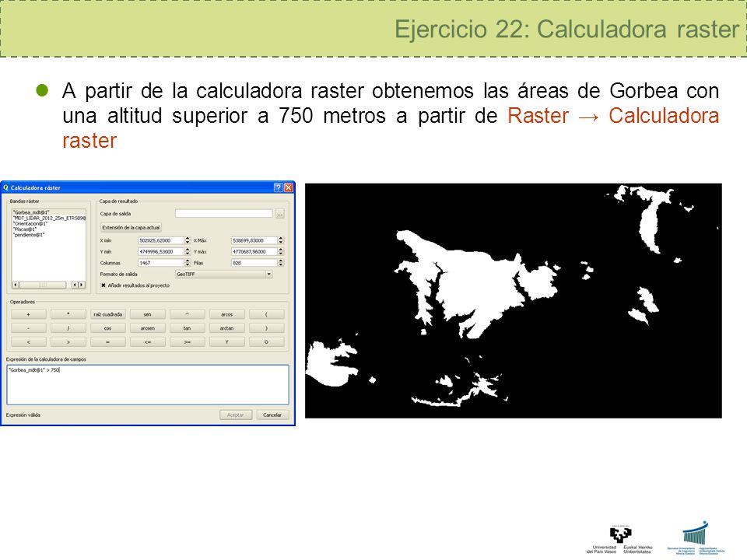The width and height of the screenshot is (747, 560).
Task: Insert the greater-than operator
Action: click(68, 342)
